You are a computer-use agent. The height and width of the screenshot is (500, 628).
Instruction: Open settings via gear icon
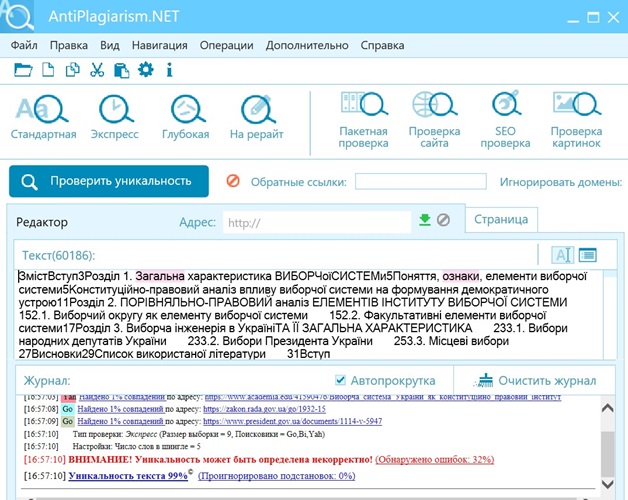[x=146, y=70]
